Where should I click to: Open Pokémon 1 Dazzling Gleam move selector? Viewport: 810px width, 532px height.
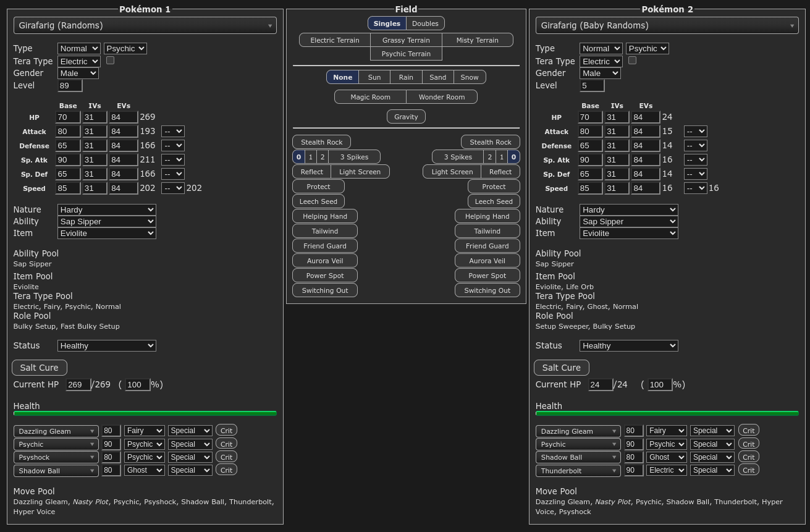tap(56, 431)
